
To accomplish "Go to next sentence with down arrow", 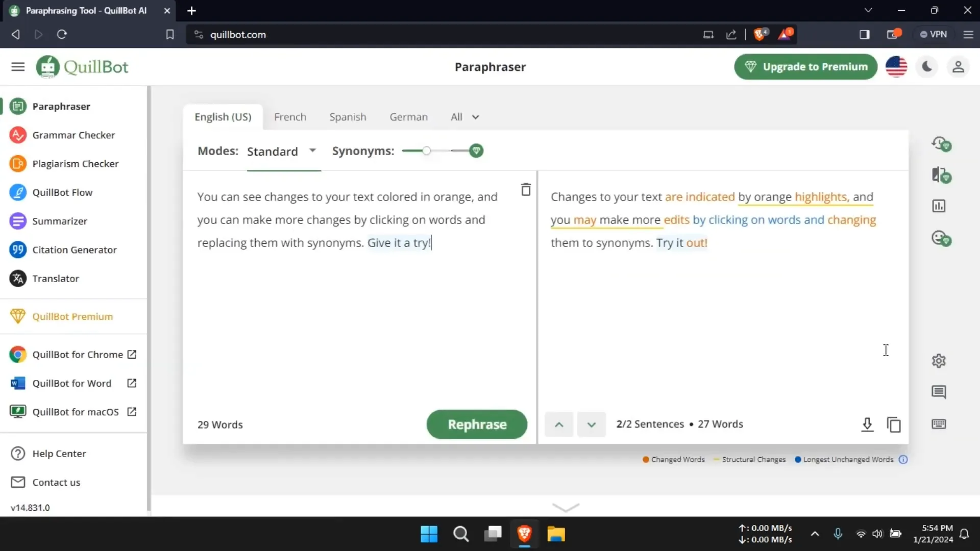I will point(591,424).
